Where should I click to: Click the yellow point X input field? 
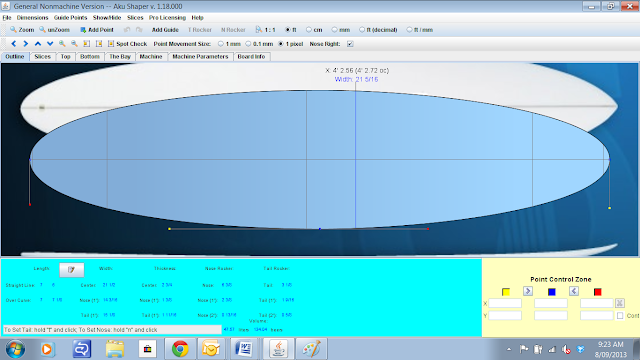tap(505, 303)
